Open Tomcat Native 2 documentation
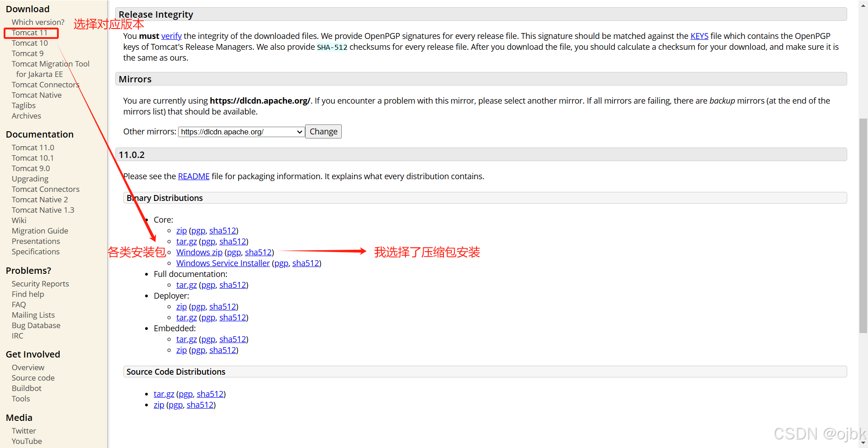This screenshot has height=448, width=868. [x=40, y=200]
